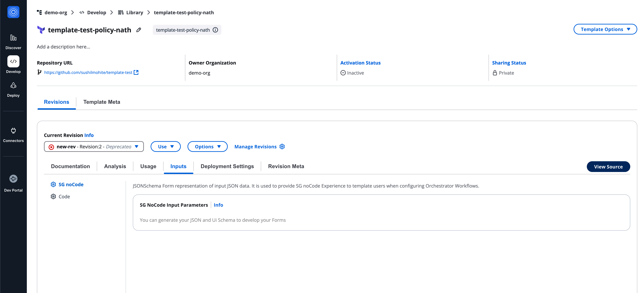This screenshot has height=293, width=644.
Task: Switch to the Template Meta tab
Action: 101,102
